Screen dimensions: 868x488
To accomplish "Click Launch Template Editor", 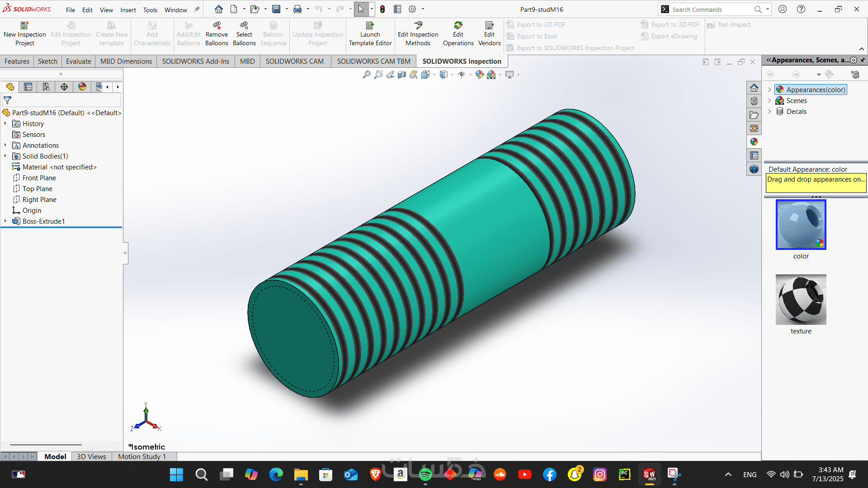I will point(370,34).
